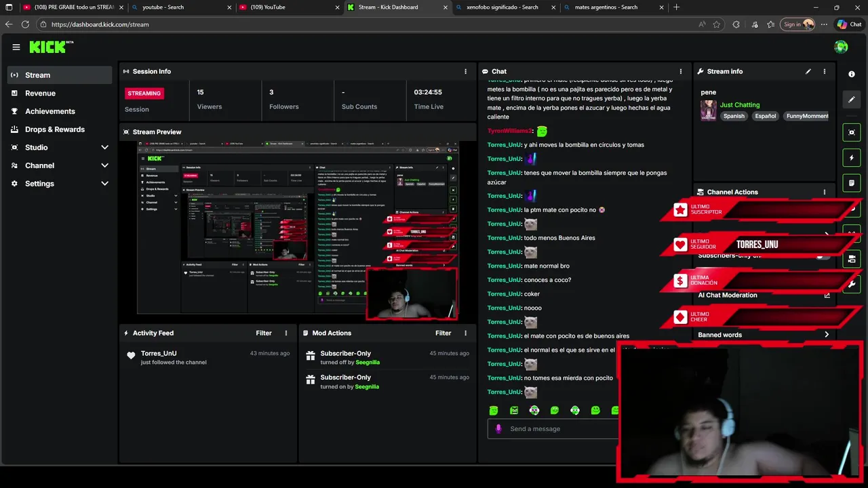Open browser extensions puzzle icon

pos(736,24)
